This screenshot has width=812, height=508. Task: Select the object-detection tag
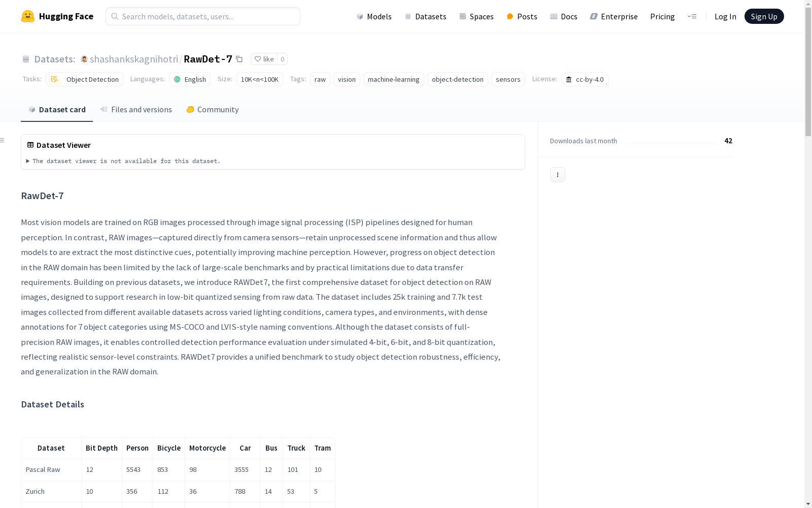tap(457, 79)
